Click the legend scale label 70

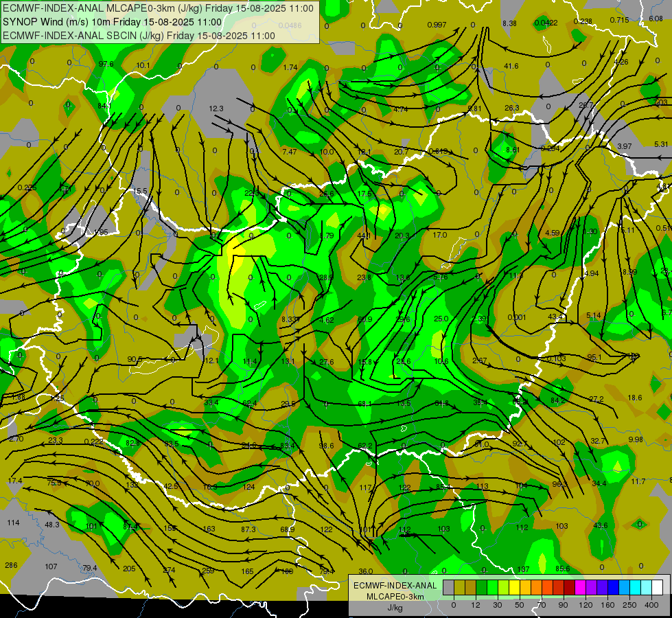pos(542,605)
